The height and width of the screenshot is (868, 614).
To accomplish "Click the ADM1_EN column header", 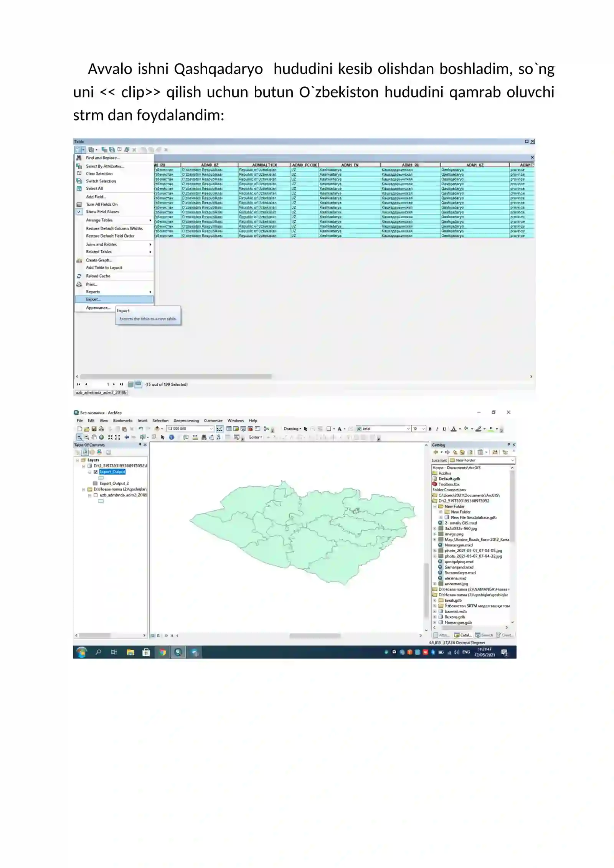I will pos(350,165).
